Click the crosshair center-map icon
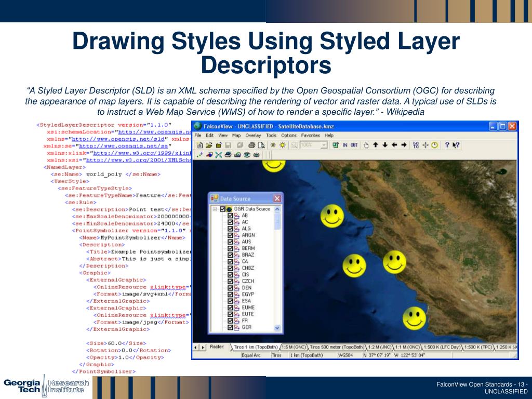 pos(425,145)
